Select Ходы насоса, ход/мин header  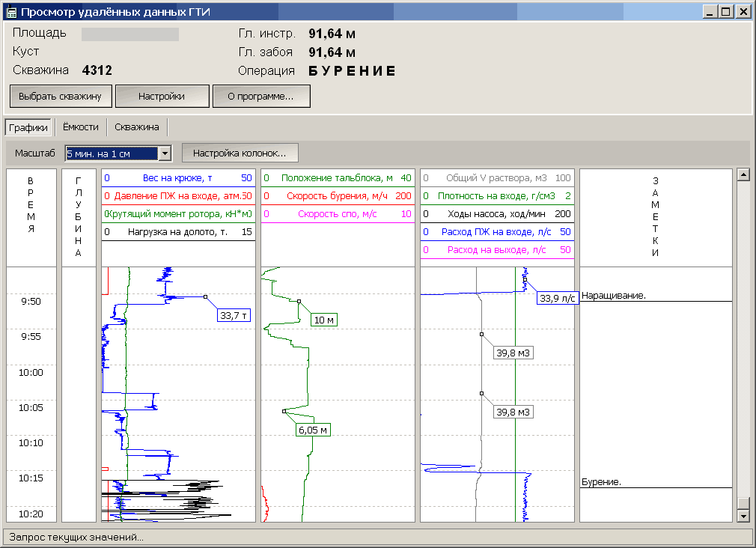tap(497, 213)
